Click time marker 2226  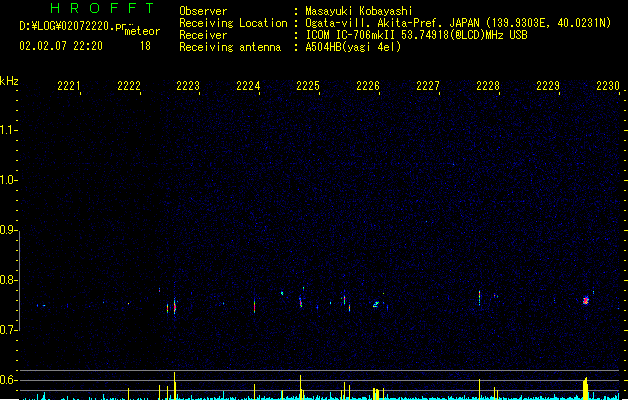point(368,86)
